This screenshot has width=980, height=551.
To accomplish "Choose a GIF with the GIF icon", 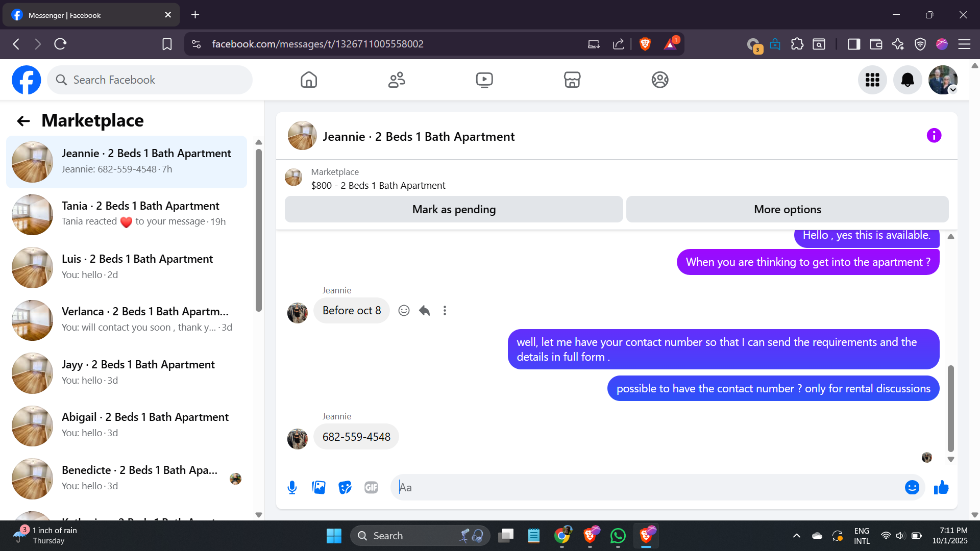I will coord(372,488).
